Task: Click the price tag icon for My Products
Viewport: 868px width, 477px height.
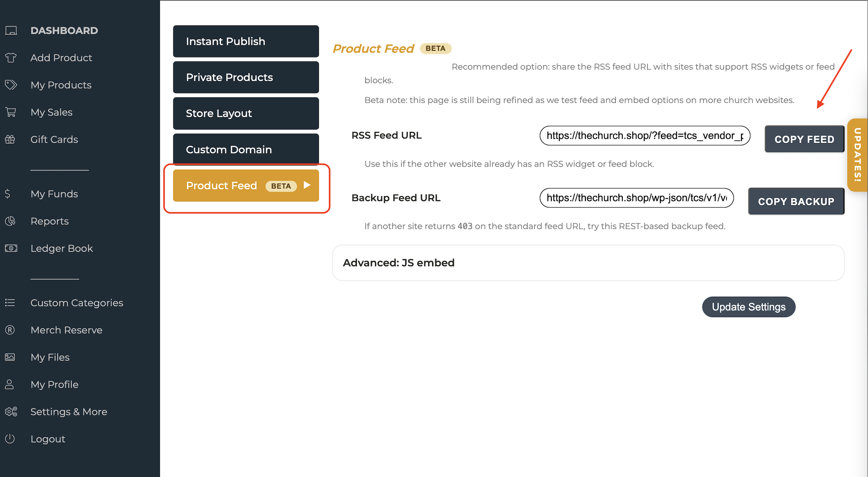Action: pyautogui.click(x=11, y=85)
